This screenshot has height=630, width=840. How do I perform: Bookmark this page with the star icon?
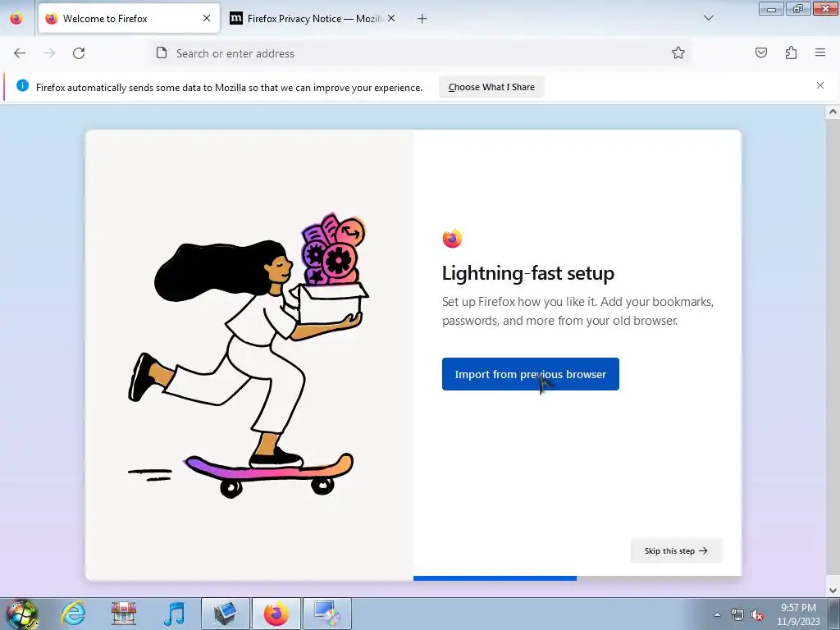pyautogui.click(x=678, y=52)
